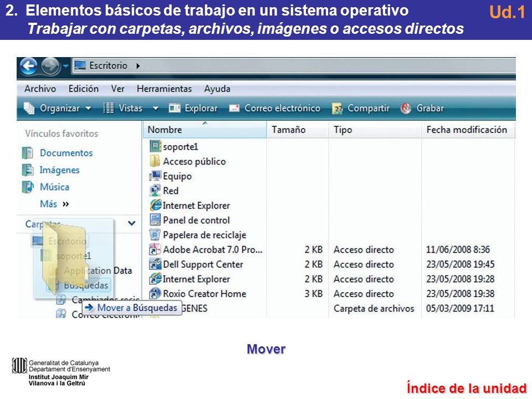This screenshot has width=532, height=399.
Task: Click the Documentos folder icon
Action: [x=28, y=153]
